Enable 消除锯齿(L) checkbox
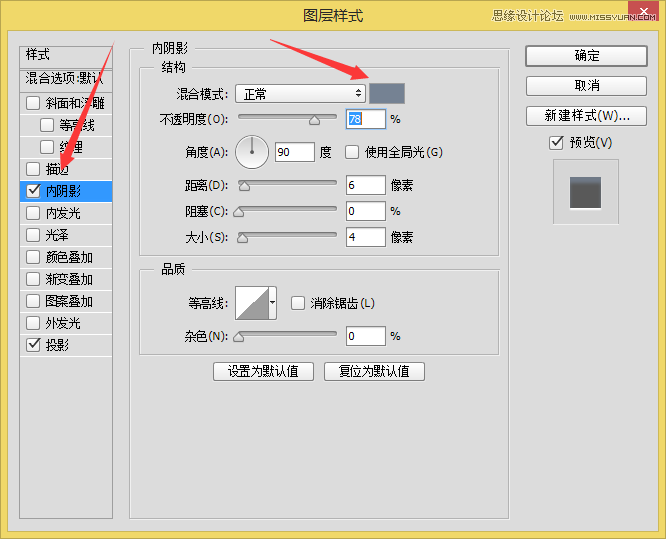The image size is (666, 539). click(298, 303)
